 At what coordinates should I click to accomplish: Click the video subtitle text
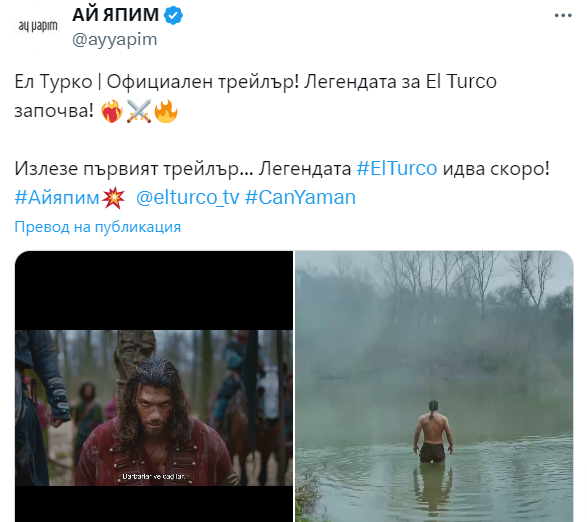pos(154,477)
